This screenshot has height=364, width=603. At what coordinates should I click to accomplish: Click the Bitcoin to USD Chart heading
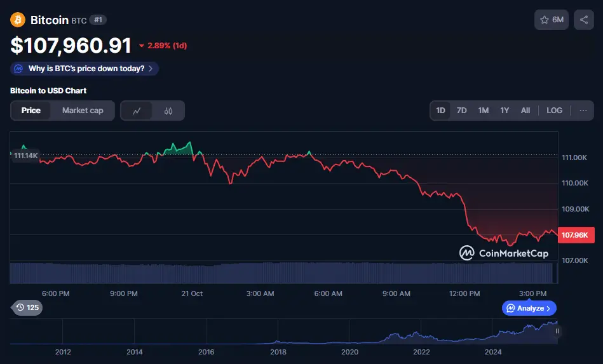(x=48, y=91)
